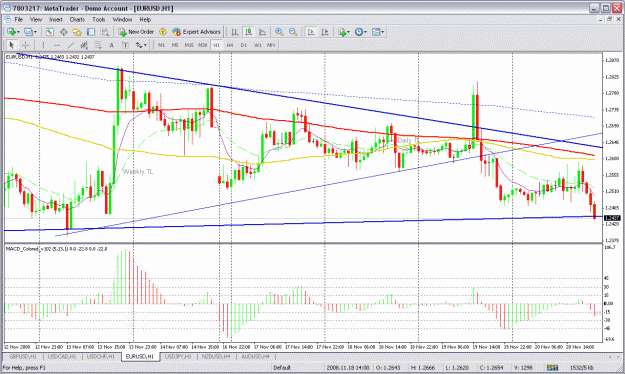
Task: Switch timeframe to M15
Action: pos(189,45)
